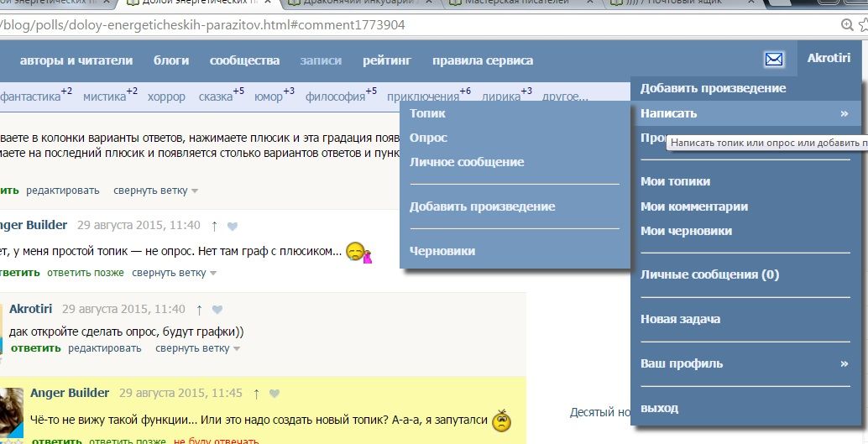Expand the Написать submenu in user menu
Screen dimensions: 868x444
[x=669, y=113]
